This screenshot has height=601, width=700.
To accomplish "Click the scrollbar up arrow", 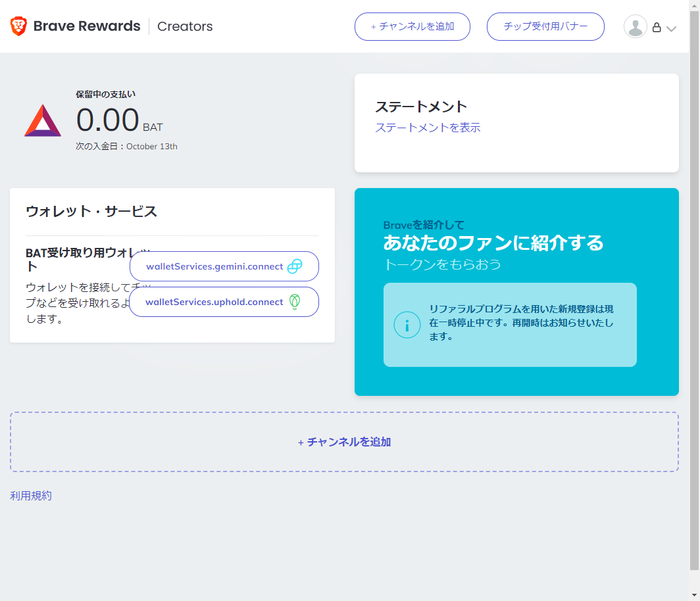I will pyautogui.click(x=694, y=5).
